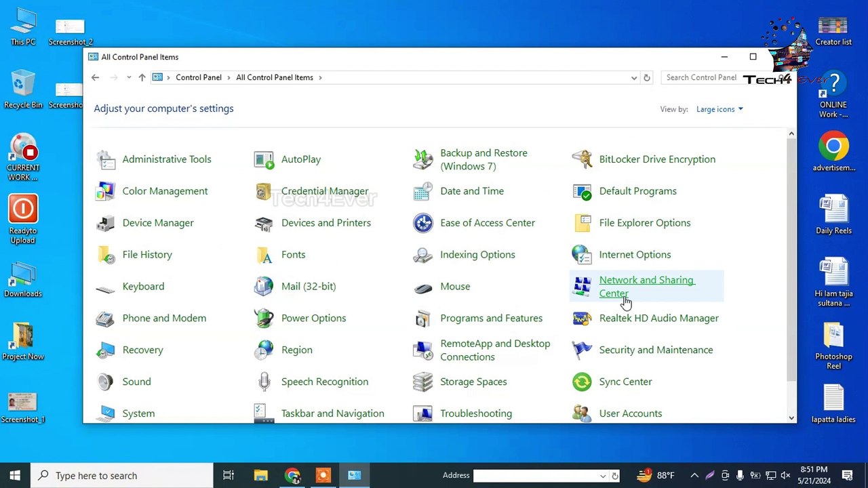868x488 pixels.
Task: Expand the address bar history dropdown
Action: 634,78
